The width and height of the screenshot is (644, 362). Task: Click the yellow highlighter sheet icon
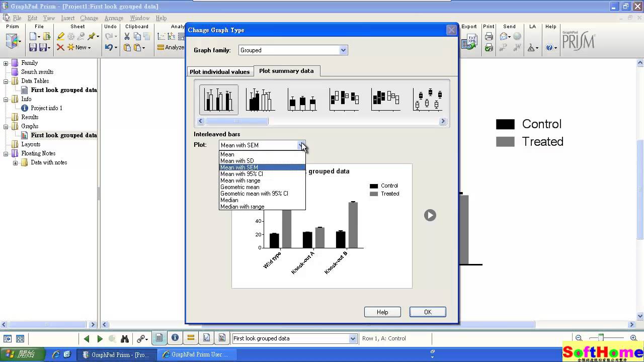pyautogui.click(x=60, y=36)
